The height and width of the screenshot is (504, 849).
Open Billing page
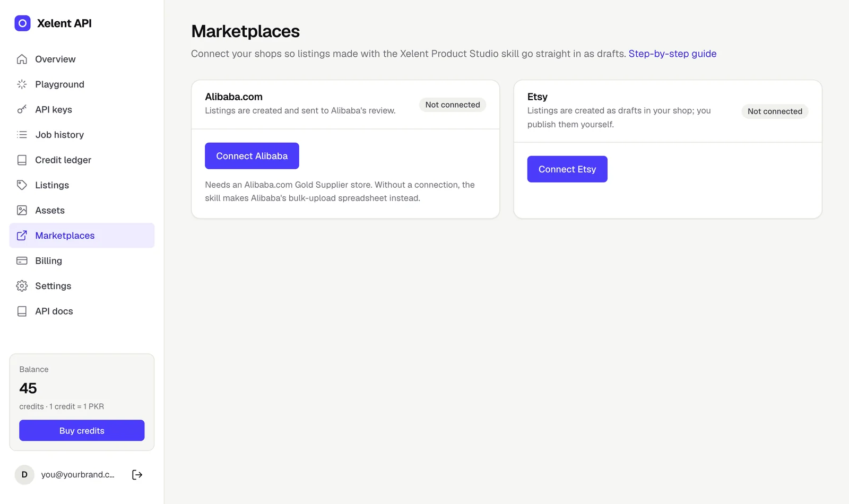(x=82, y=260)
